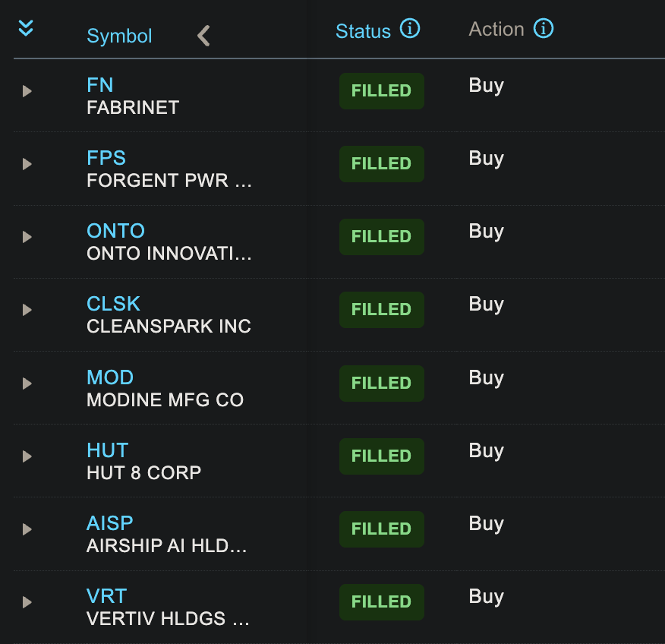Image resolution: width=665 pixels, height=644 pixels.
Task: Expand the AISP Airship AI order row
Action: click(x=27, y=529)
